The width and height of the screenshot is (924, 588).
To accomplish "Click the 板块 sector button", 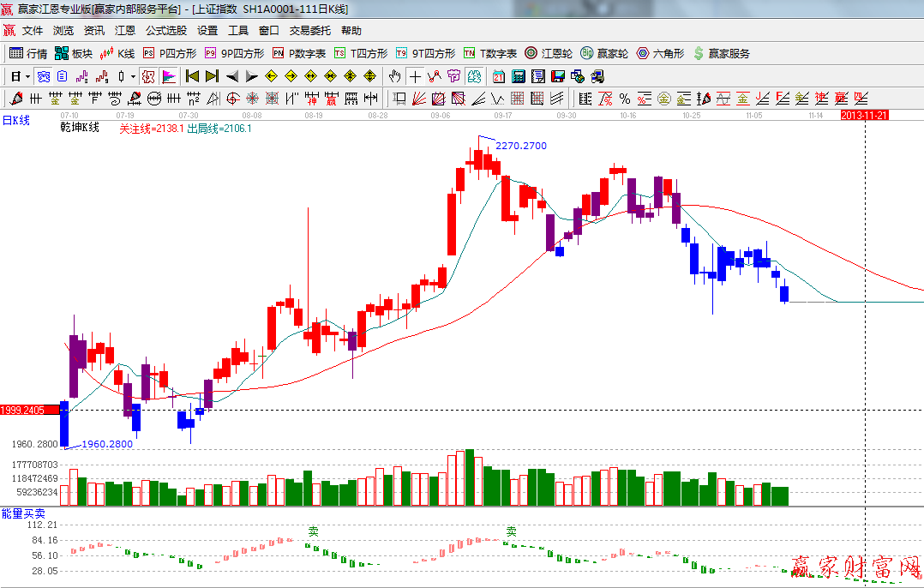I will 74,53.
